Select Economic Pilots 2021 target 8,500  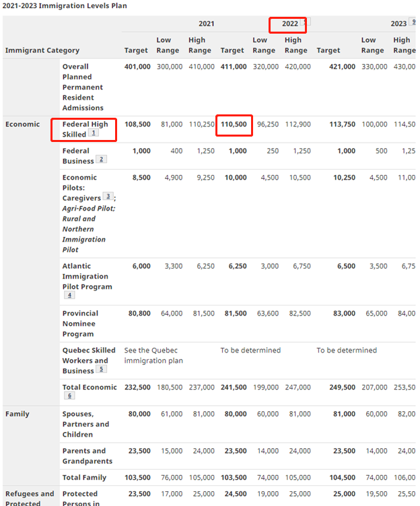pyautogui.click(x=141, y=178)
